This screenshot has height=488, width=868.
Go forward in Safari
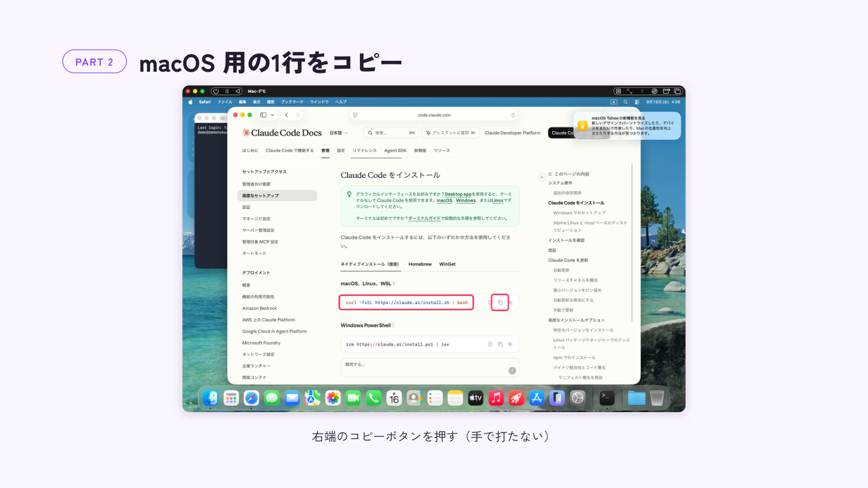(x=297, y=115)
